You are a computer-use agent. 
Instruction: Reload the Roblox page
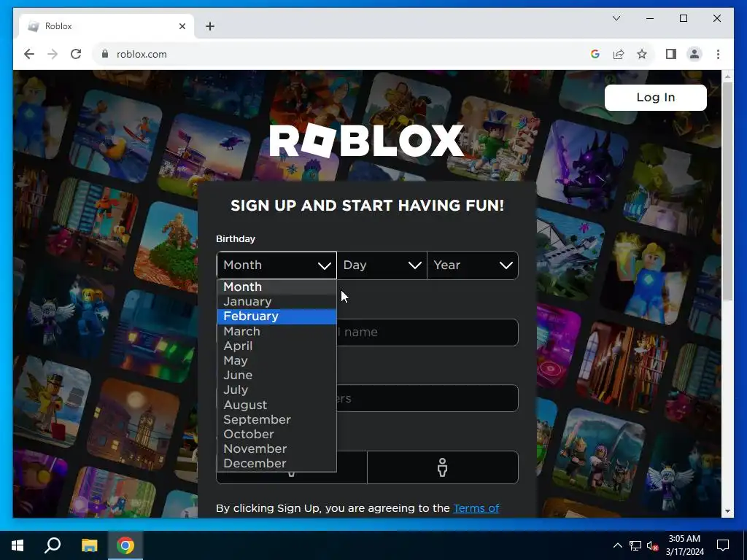[x=76, y=54]
